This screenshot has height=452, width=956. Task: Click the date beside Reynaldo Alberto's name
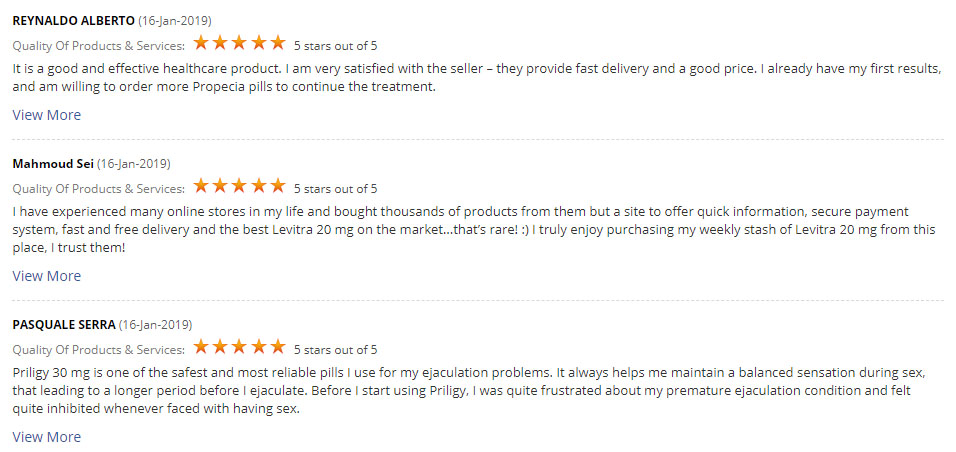point(175,20)
